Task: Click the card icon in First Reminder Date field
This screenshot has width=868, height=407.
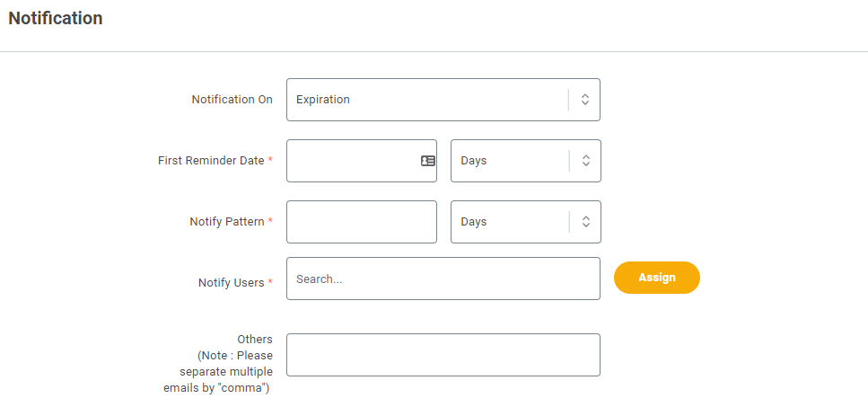Action: (428, 161)
